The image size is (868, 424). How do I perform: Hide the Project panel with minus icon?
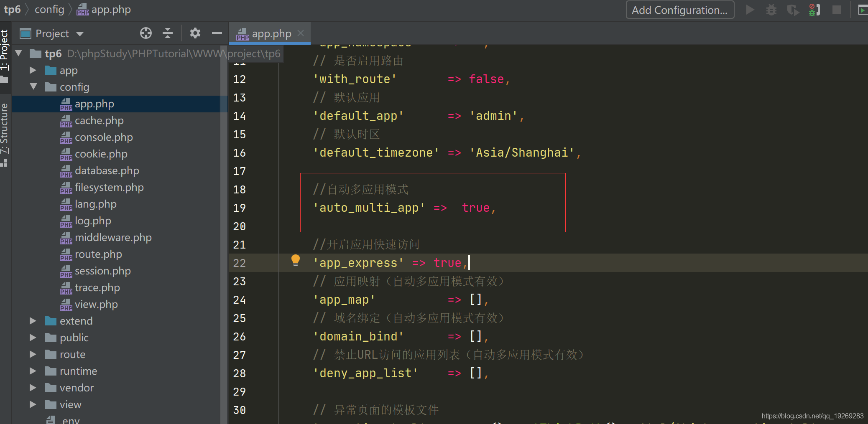(x=217, y=33)
